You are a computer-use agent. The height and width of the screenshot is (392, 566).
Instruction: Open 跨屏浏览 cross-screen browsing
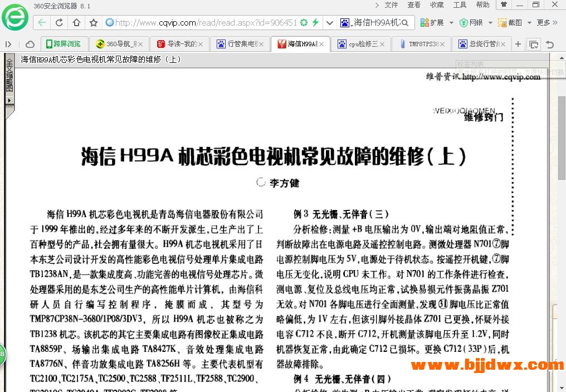(x=64, y=44)
